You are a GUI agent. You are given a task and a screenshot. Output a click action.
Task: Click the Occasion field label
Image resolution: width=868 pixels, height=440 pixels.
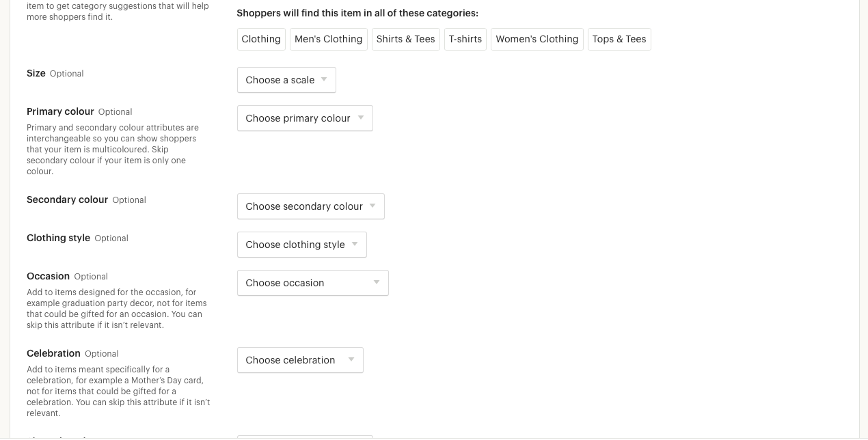[x=48, y=276]
